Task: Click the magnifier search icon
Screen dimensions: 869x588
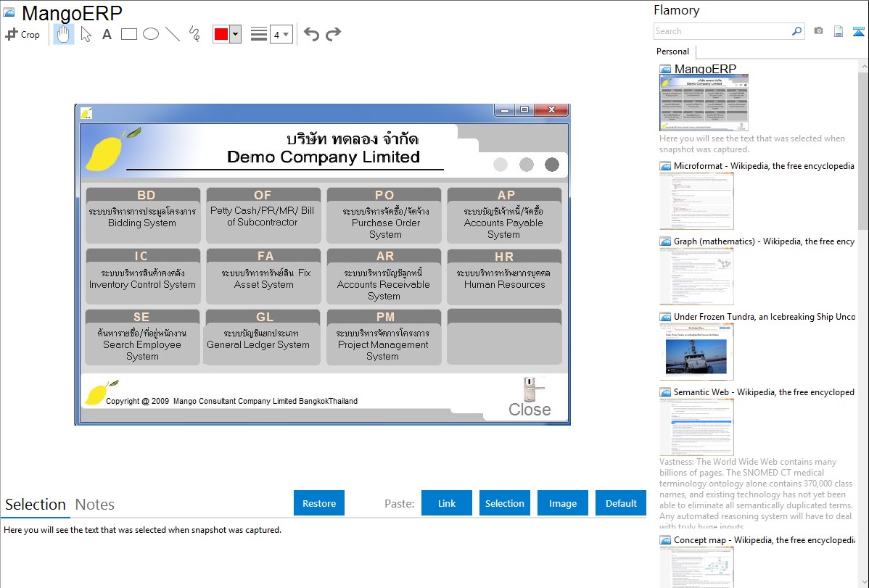Action: point(797,31)
